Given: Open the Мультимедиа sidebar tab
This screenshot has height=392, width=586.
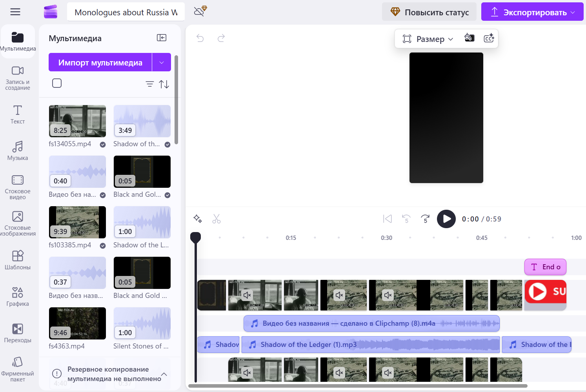Looking at the screenshot, I should click(x=18, y=42).
